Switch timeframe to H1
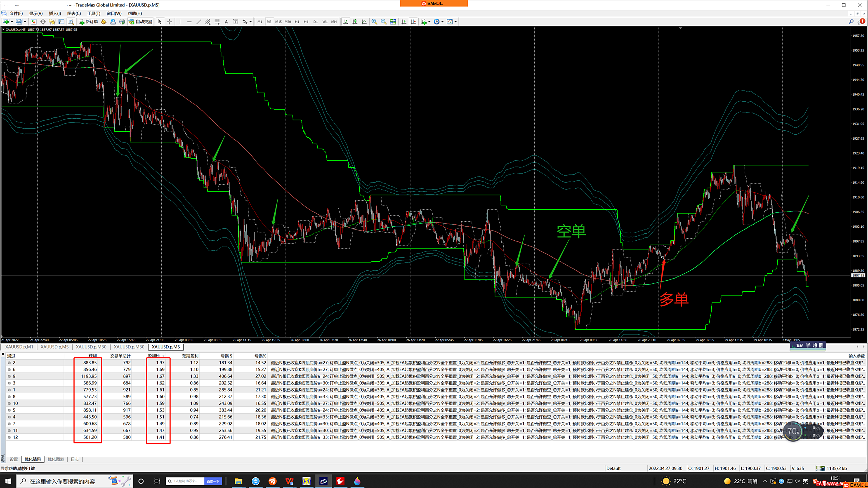Screen dimensions: 868x488 pyautogui.click(x=297, y=21)
